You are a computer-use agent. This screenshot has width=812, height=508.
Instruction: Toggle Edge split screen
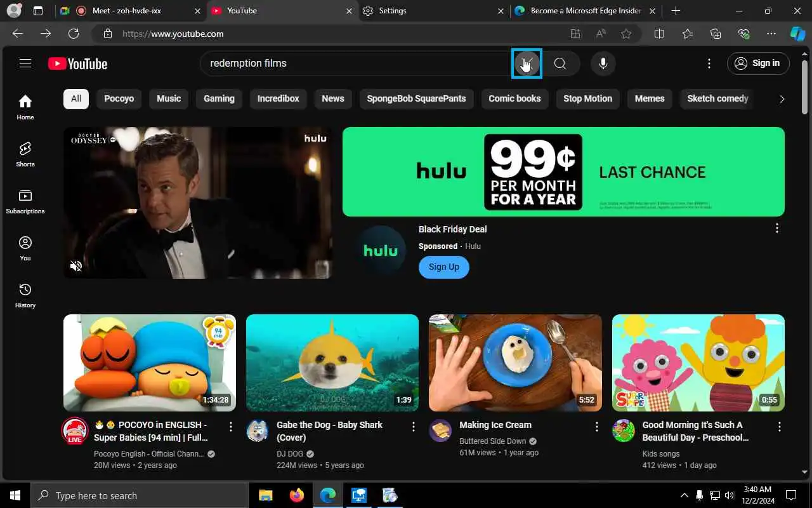[x=659, y=34]
